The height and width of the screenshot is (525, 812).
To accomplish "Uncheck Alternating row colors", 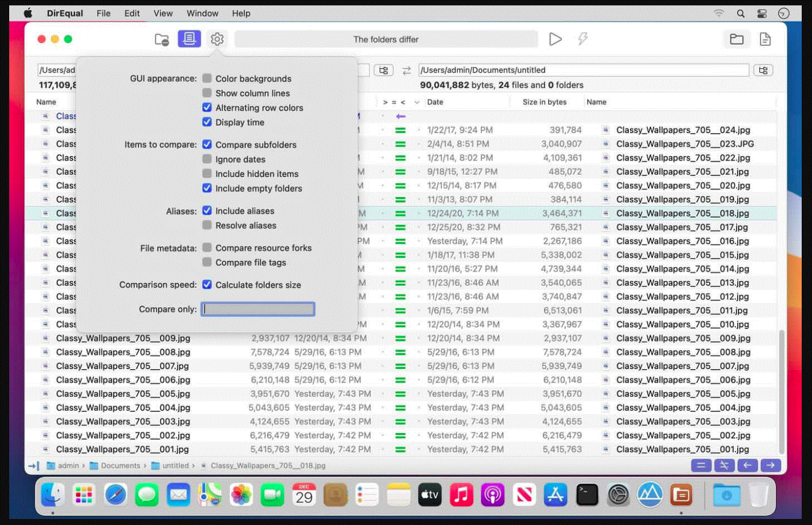I will (x=207, y=108).
